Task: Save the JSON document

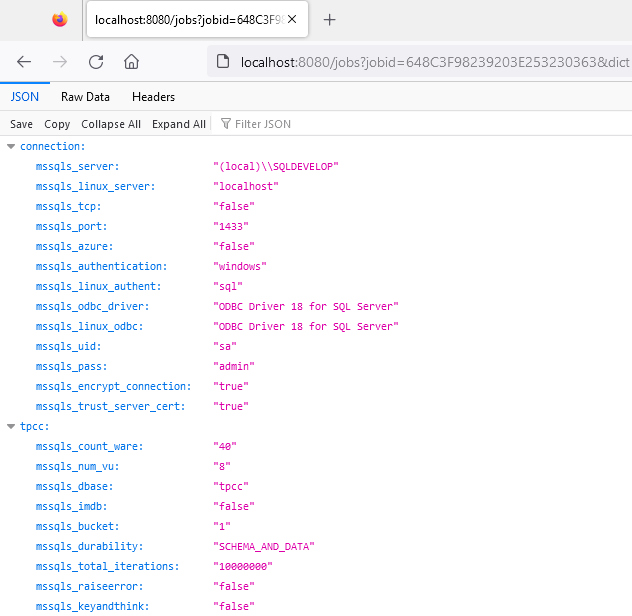Action: [x=21, y=124]
